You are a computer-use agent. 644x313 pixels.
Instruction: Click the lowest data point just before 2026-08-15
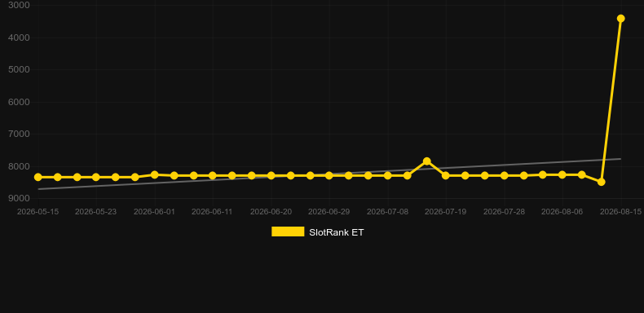coord(602,182)
